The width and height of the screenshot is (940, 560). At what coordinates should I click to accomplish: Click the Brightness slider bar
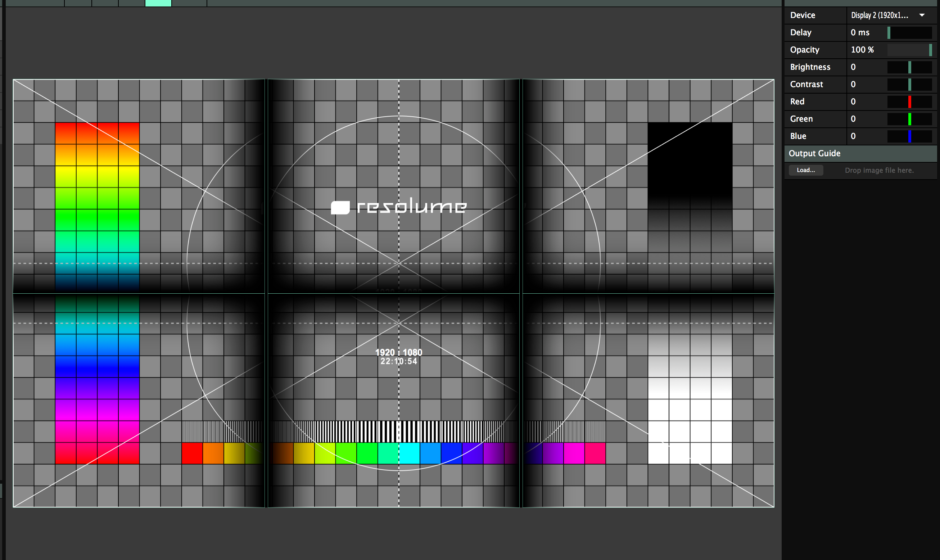coord(909,67)
